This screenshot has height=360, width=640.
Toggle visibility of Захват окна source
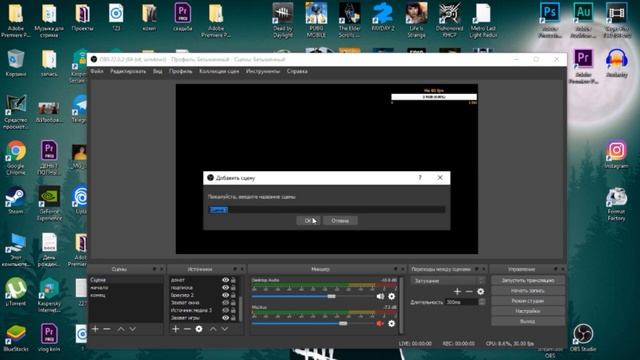click(x=225, y=302)
